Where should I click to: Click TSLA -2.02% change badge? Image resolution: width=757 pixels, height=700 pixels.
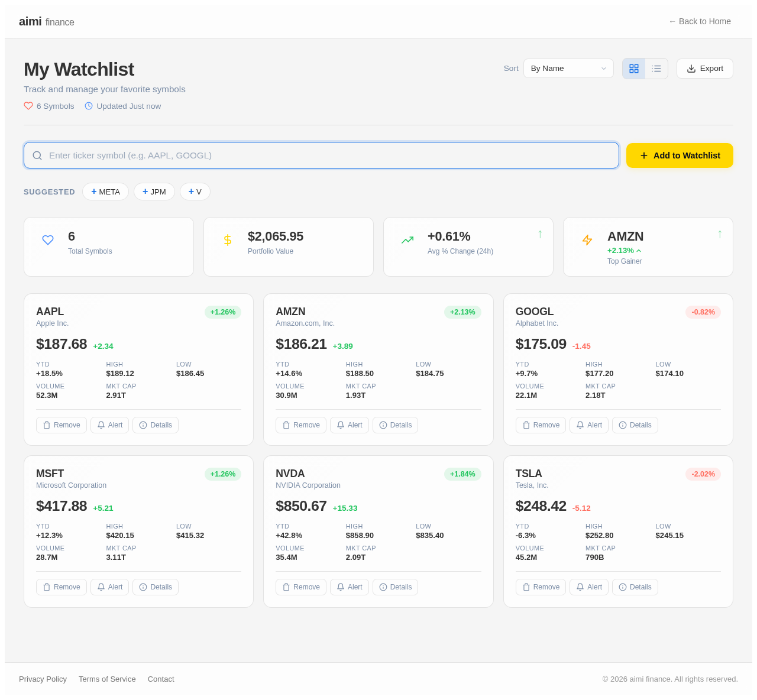[703, 474]
